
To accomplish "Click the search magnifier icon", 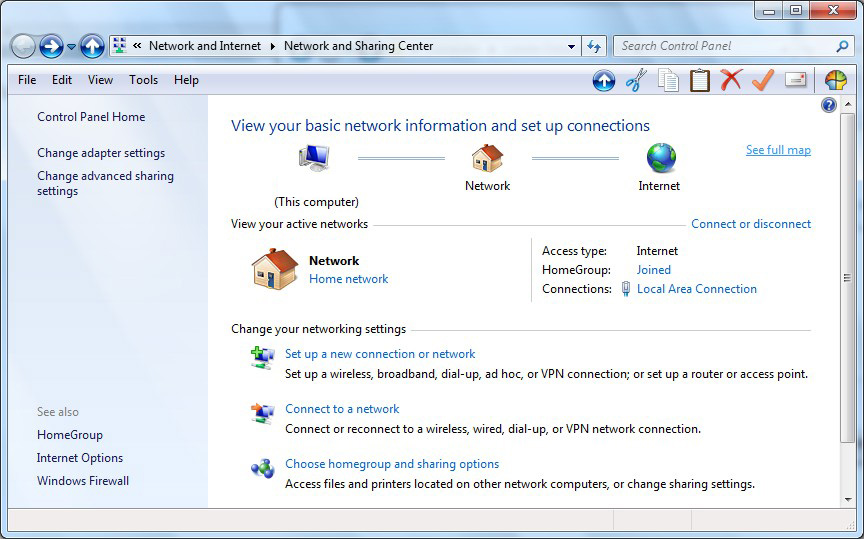I will point(842,46).
